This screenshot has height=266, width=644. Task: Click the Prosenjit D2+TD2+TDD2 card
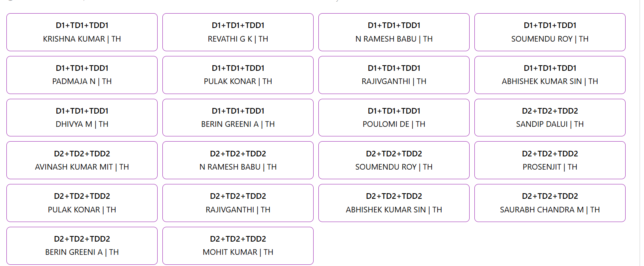coord(550,160)
